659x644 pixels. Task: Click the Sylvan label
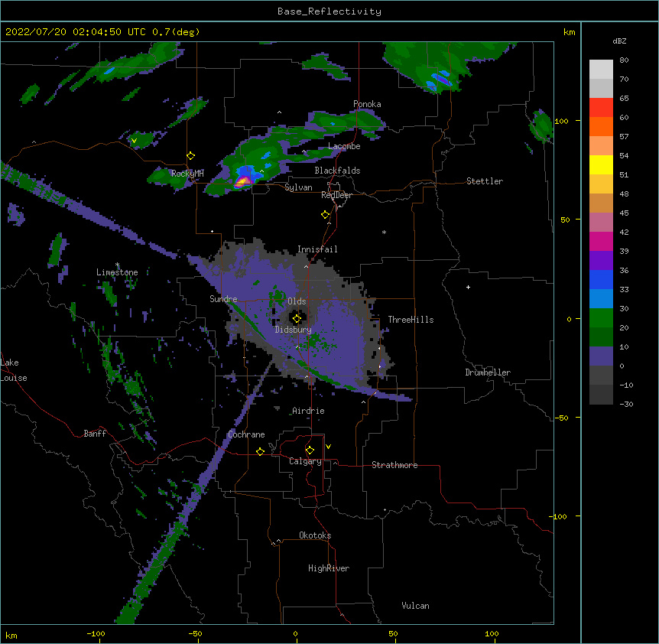(298, 187)
